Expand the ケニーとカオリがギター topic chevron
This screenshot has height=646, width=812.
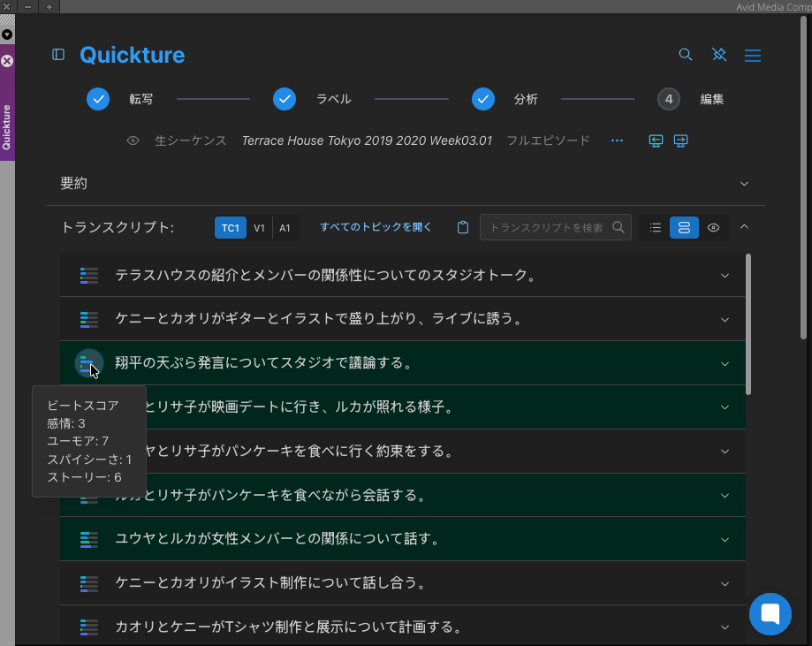click(x=725, y=320)
